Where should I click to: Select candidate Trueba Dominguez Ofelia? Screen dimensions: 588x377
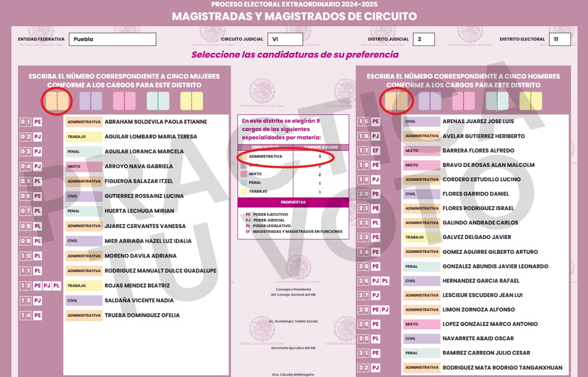tap(142, 315)
